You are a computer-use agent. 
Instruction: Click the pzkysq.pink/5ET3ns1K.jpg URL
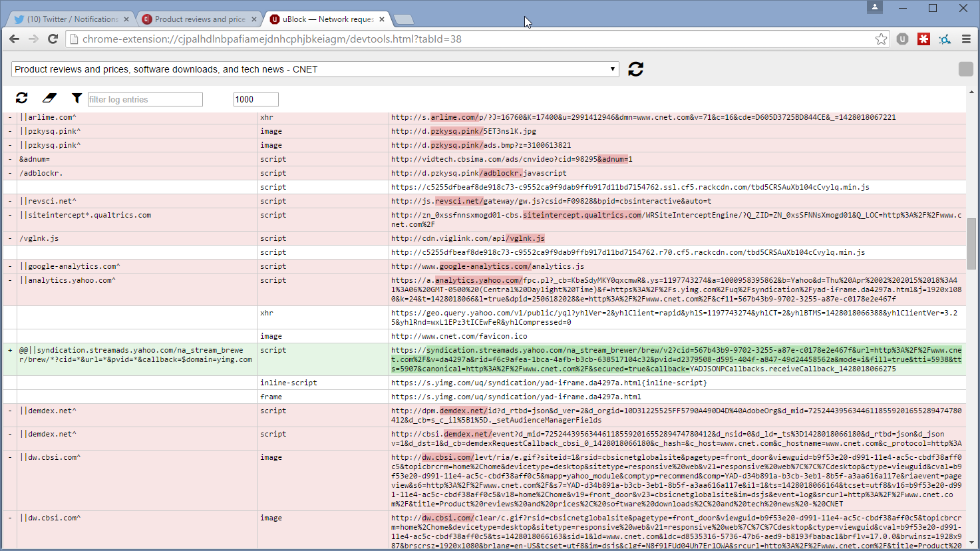[x=464, y=131]
